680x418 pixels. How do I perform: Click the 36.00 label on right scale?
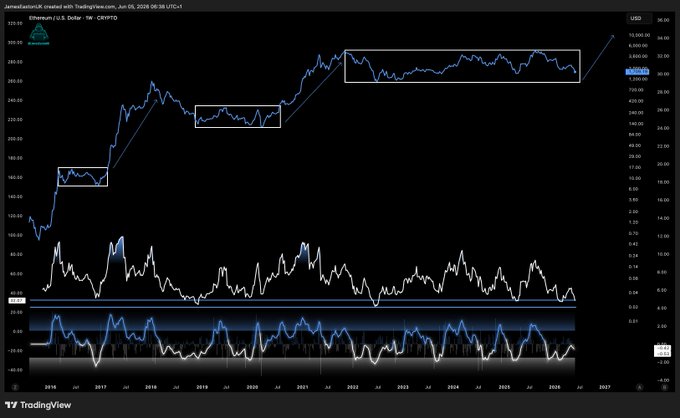tap(663, 20)
